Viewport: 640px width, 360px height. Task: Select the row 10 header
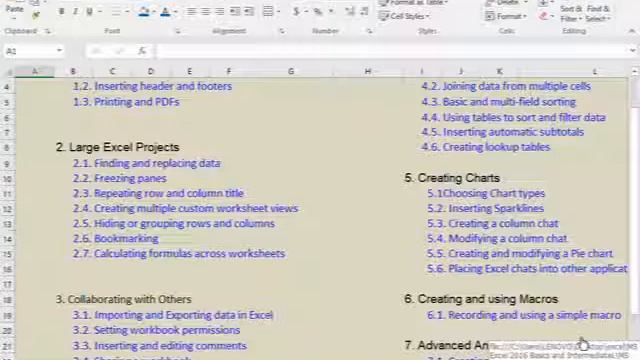pyautogui.click(x=7, y=179)
